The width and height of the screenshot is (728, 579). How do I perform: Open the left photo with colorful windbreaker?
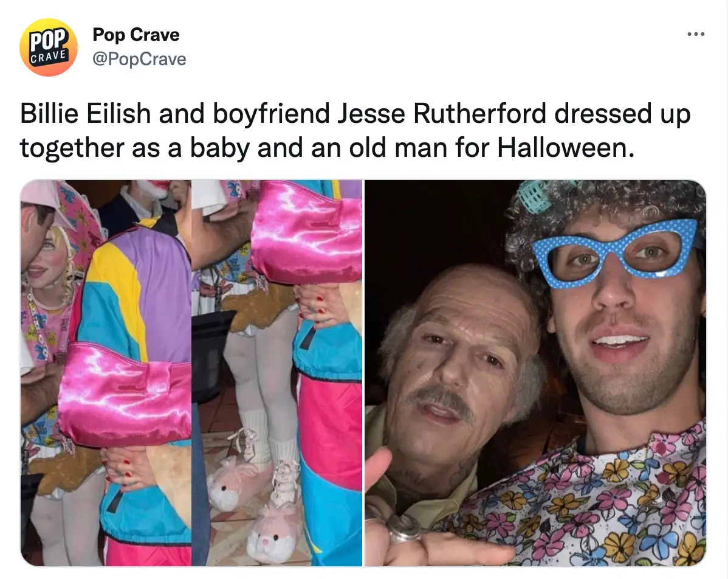coord(106,373)
